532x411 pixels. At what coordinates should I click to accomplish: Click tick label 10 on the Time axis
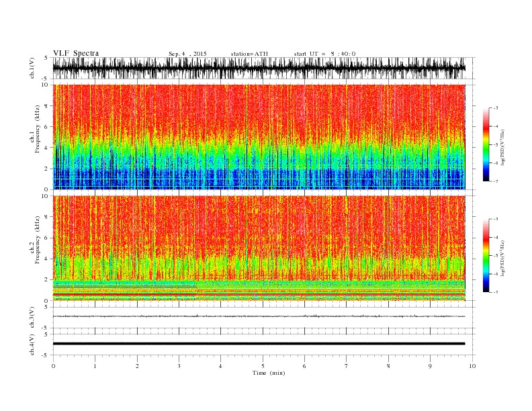pos(472,366)
